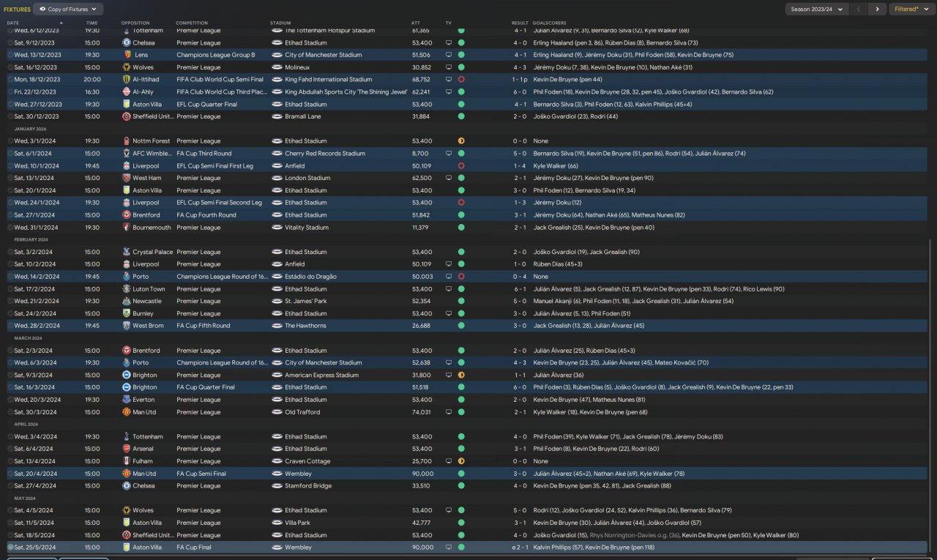Tick the selection circle for Mon, 18/12/2023
This screenshot has width=937, height=560.
point(10,80)
